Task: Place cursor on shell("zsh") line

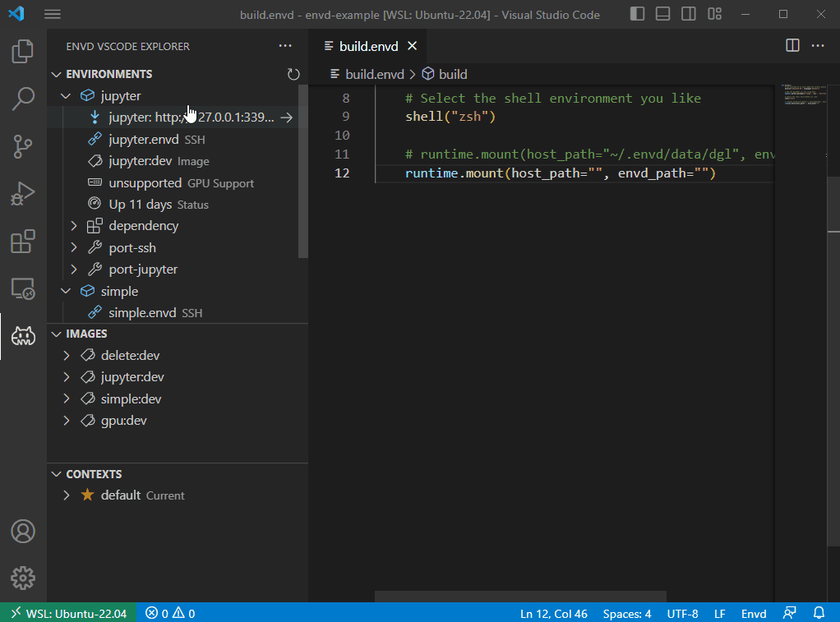Action: 450,117
